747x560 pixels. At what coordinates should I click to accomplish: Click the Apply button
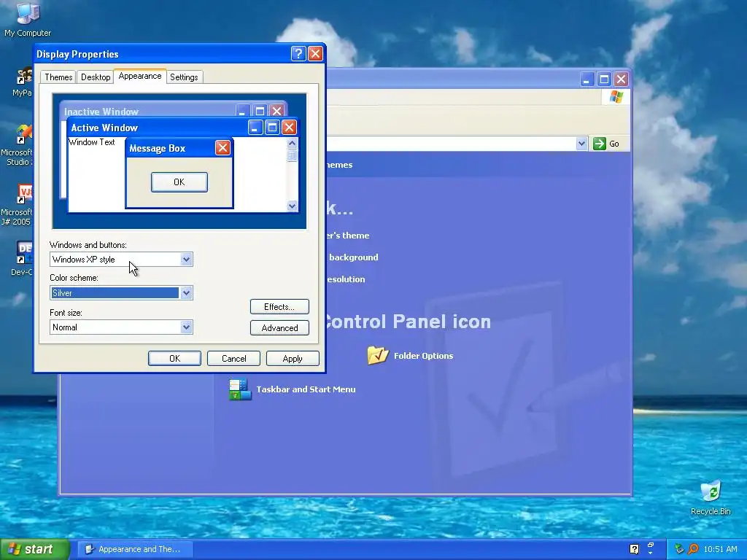pos(293,358)
